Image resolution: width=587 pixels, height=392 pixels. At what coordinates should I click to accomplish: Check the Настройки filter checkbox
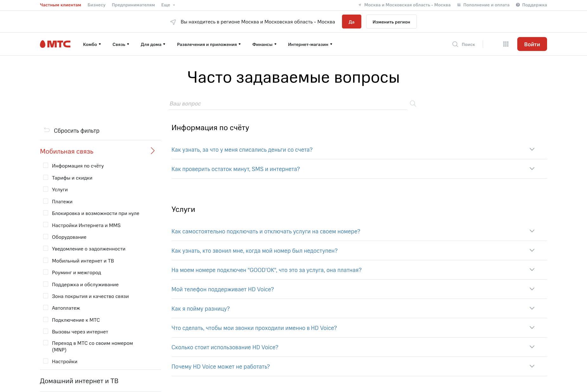(46, 361)
